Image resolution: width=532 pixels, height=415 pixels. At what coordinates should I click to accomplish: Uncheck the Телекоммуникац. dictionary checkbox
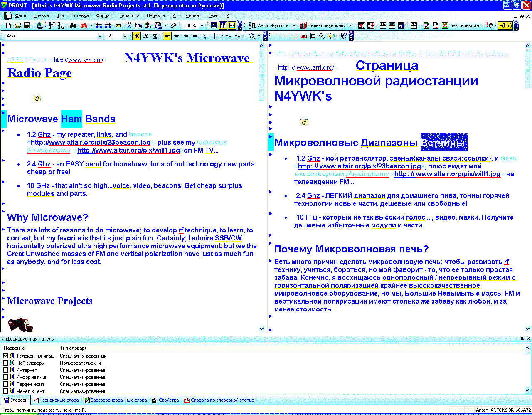click(5, 356)
